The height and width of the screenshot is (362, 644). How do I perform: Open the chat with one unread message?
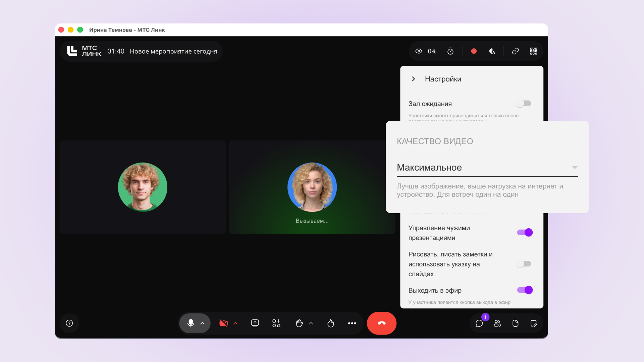(479, 323)
